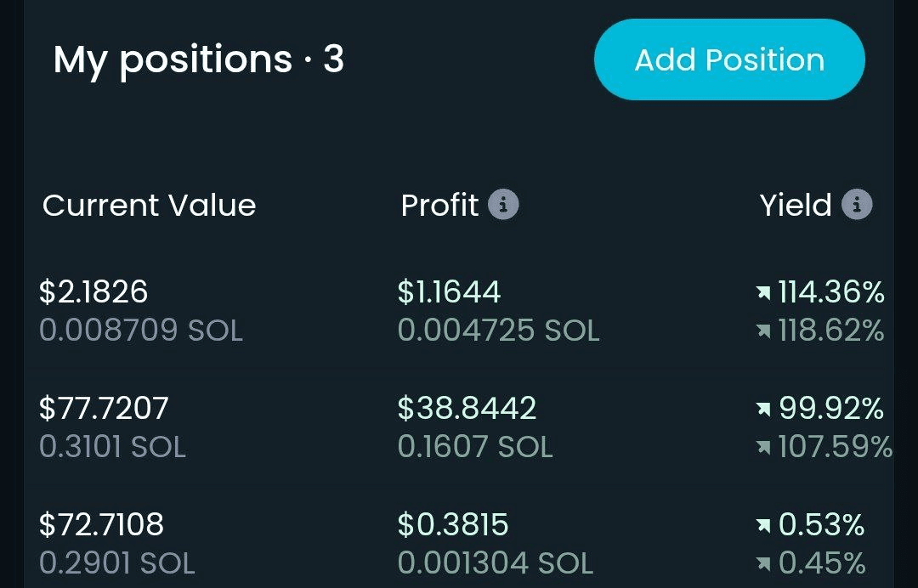Select the $1.1644 profit value

[449, 292]
